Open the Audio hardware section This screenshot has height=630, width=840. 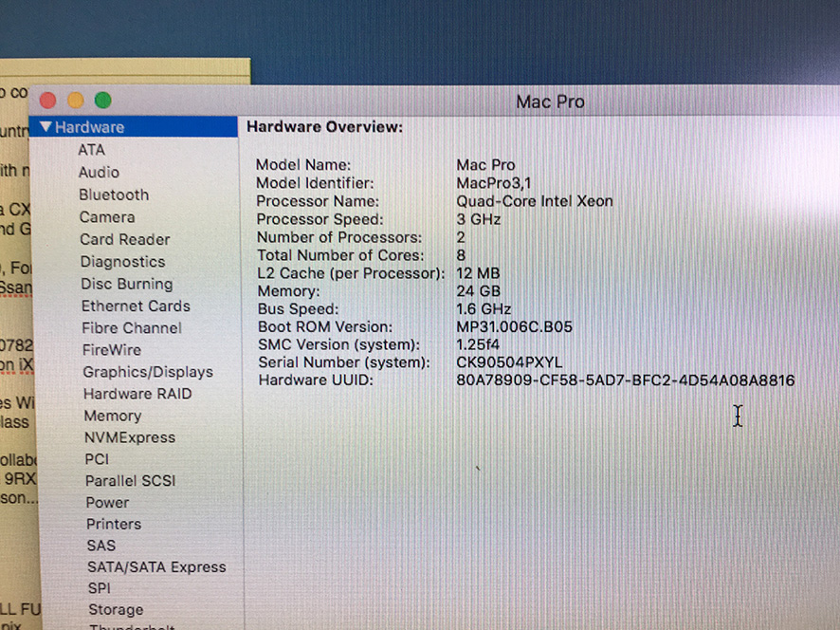point(99,173)
